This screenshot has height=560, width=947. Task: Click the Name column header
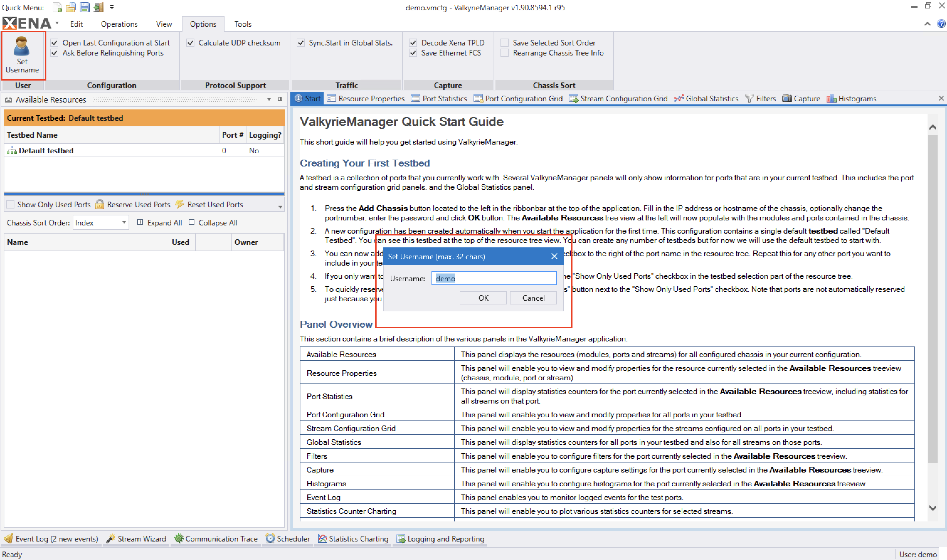click(87, 242)
